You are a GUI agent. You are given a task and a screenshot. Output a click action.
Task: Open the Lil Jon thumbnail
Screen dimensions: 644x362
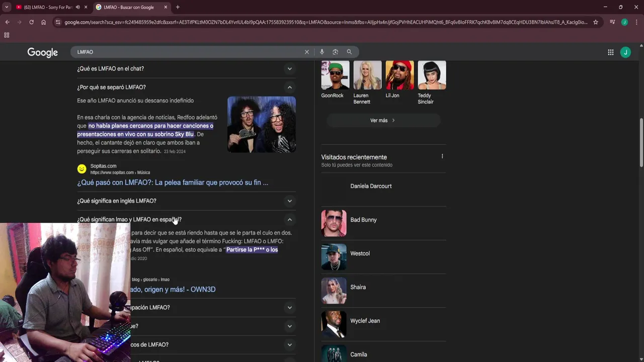click(399, 75)
